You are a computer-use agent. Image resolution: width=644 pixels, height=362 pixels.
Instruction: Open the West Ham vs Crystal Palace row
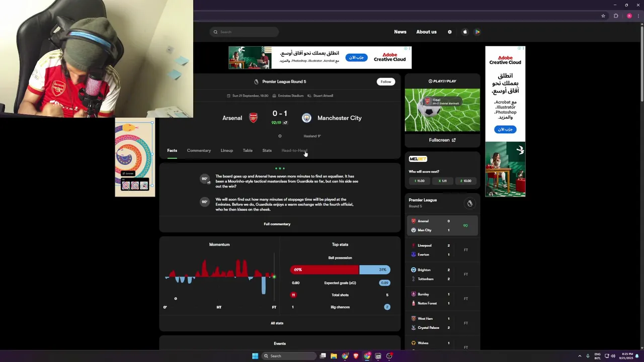pos(442,323)
